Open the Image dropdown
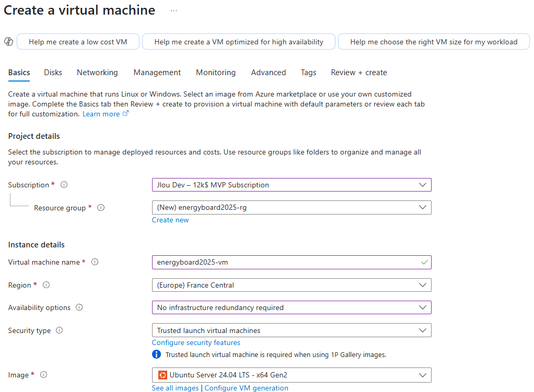Image resolution: width=534 pixels, height=392 pixels. pos(292,375)
